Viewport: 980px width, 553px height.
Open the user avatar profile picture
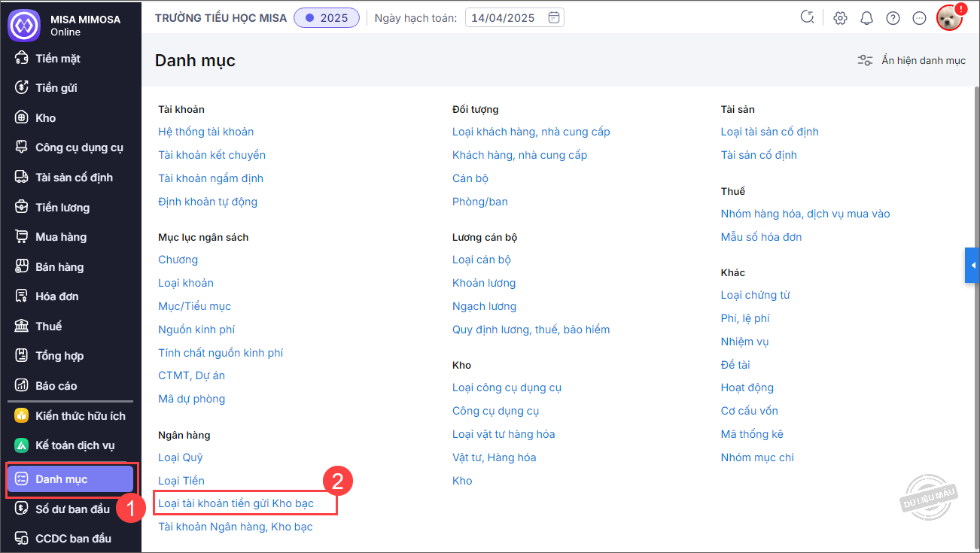tap(949, 18)
